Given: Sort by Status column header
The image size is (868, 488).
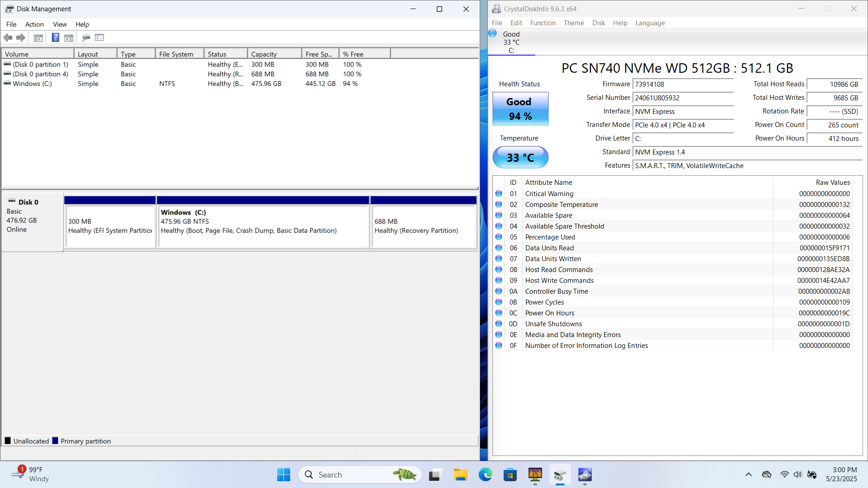Looking at the screenshot, I should point(226,54).
